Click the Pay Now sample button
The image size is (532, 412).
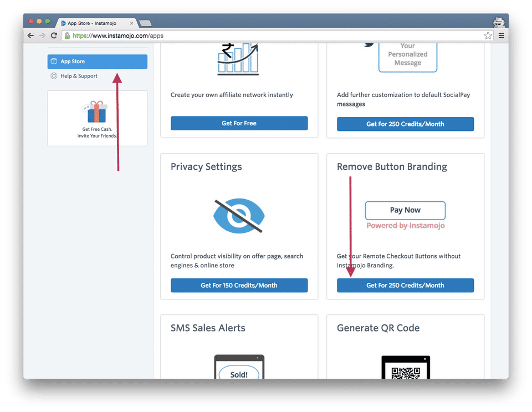pyautogui.click(x=405, y=210)
